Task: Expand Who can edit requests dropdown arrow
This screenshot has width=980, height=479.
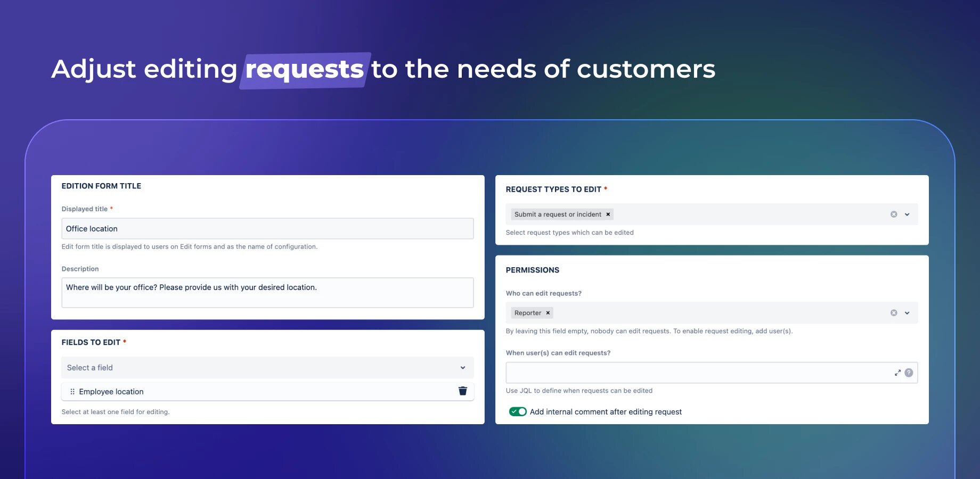Action: point(907,313)
